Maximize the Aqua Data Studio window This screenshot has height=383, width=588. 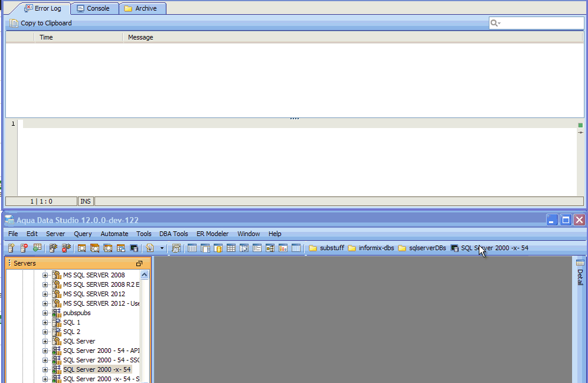coord(566,220)
